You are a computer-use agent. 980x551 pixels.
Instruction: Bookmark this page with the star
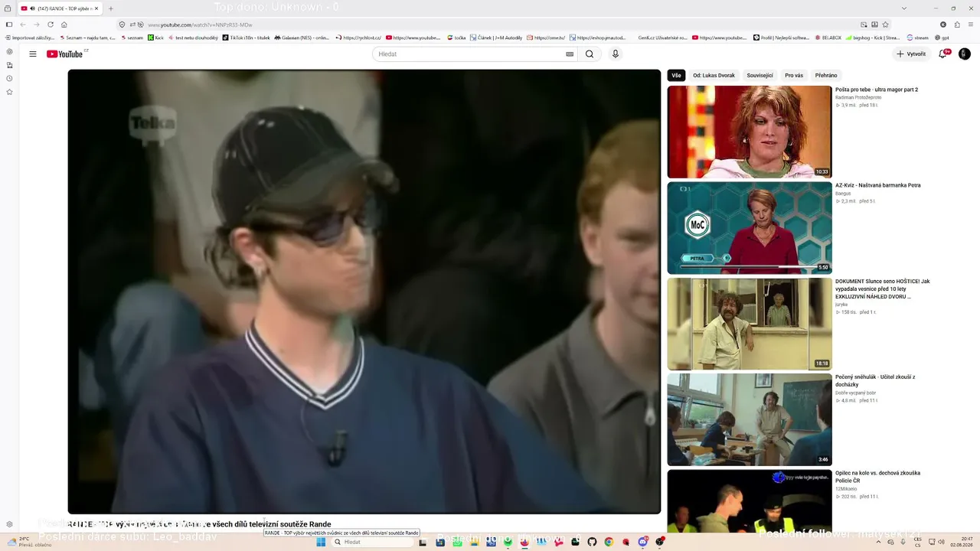coord(886,24)
